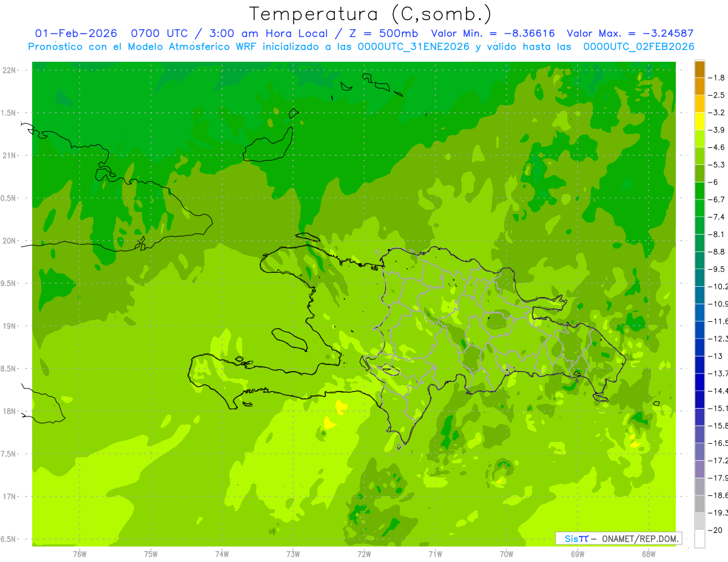Click the '69W' longitude label
This screenshot has height=562, width=728.
click(x=578, y=554)
